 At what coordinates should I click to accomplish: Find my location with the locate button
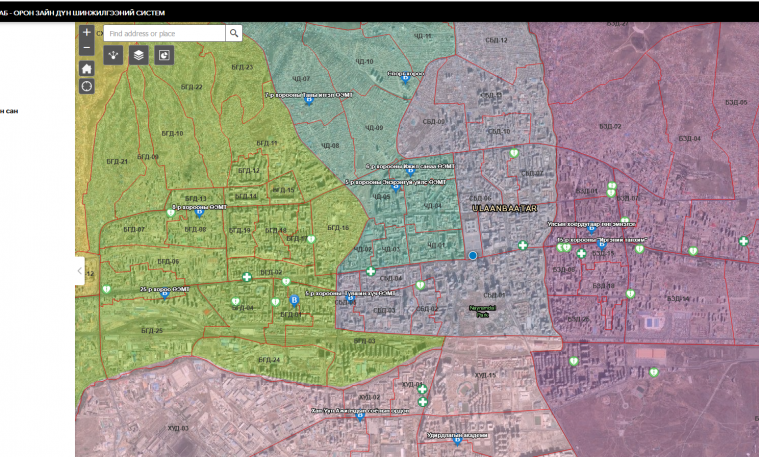(x=87, y=86)
